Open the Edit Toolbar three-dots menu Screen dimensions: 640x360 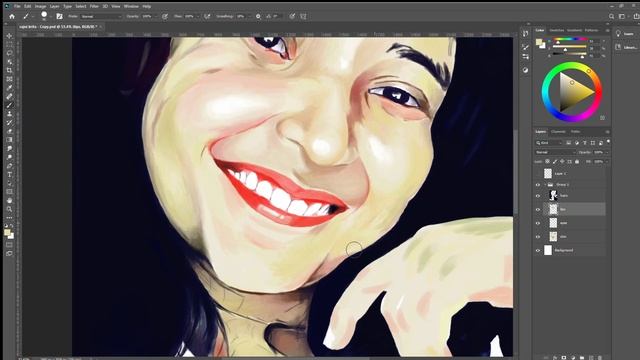pos(9,218)
